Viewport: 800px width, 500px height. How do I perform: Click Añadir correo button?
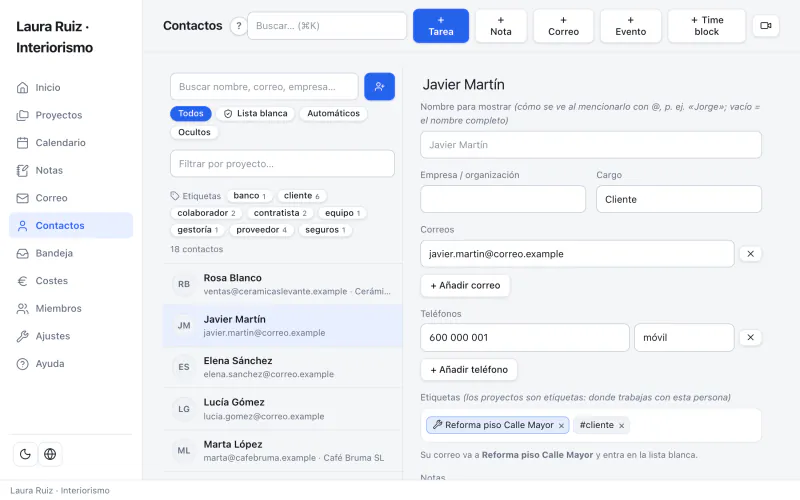pyautogui.click(x=465, y=286)
